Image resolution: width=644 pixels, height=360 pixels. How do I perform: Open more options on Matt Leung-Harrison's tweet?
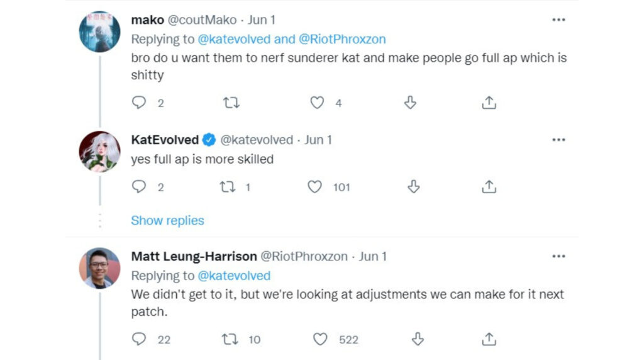tap(558, 257)
